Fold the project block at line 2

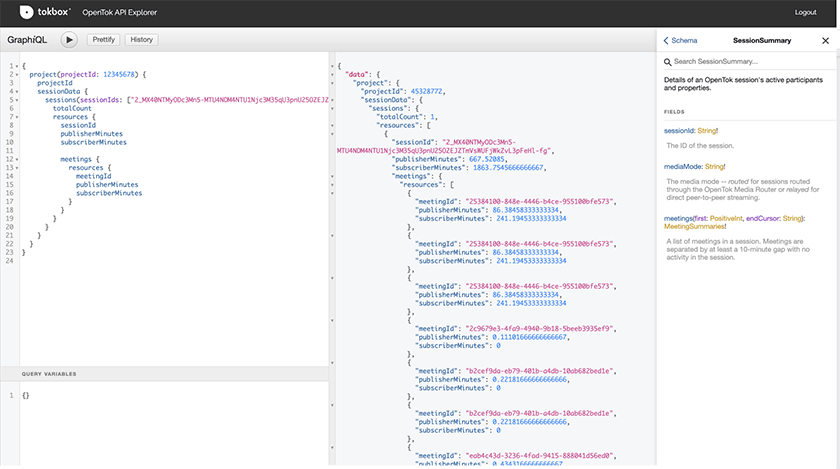coord(17,75)
